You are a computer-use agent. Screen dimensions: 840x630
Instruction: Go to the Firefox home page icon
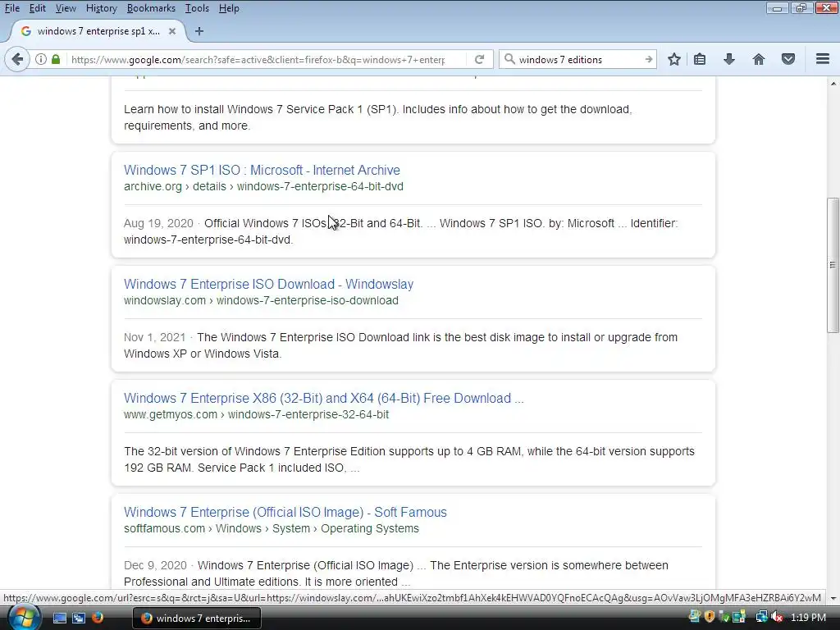[759, 59]
